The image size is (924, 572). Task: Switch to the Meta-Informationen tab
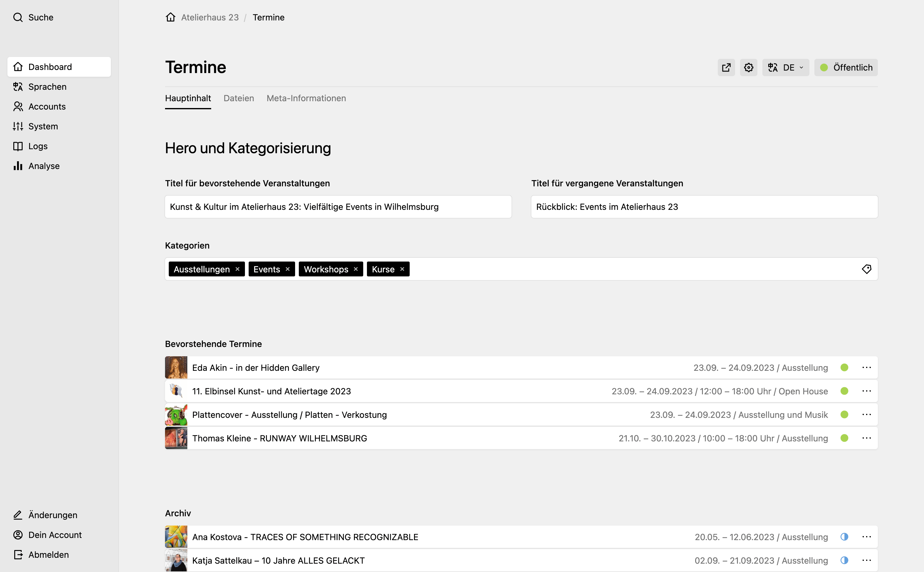306,98
